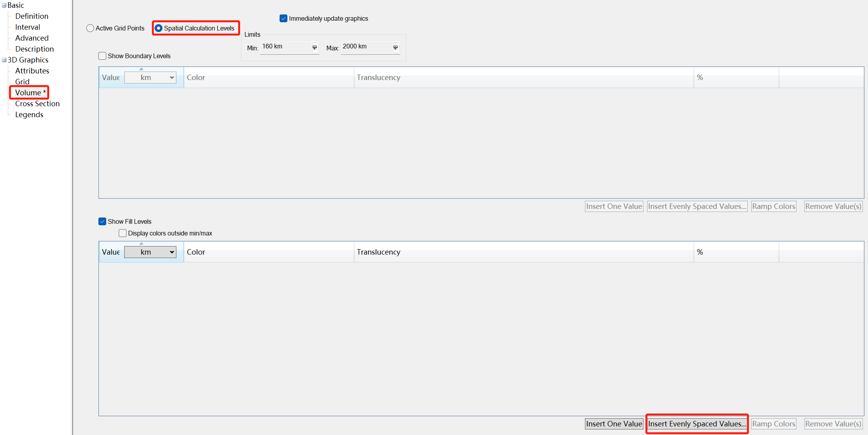Select the Spatial Calculation Levels radio button
Screen dimensions: 868x435
point(159,28)
